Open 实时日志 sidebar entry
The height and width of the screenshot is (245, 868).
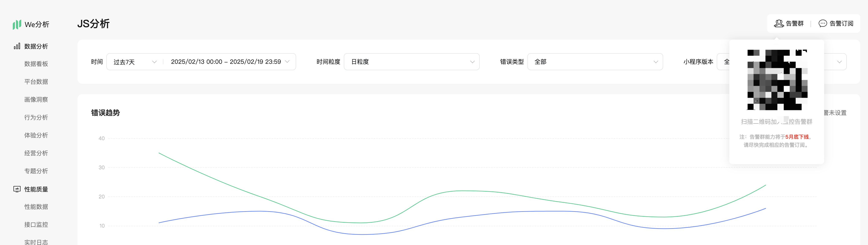click(36, 242)
